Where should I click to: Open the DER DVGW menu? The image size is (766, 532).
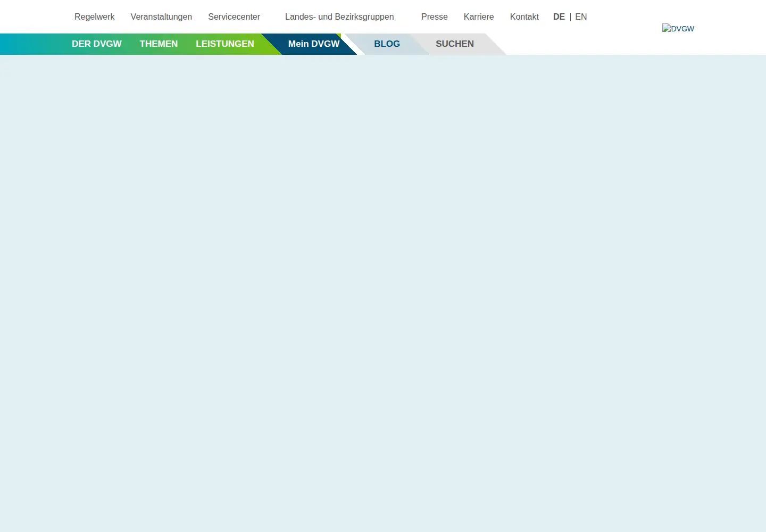point(97,44)
